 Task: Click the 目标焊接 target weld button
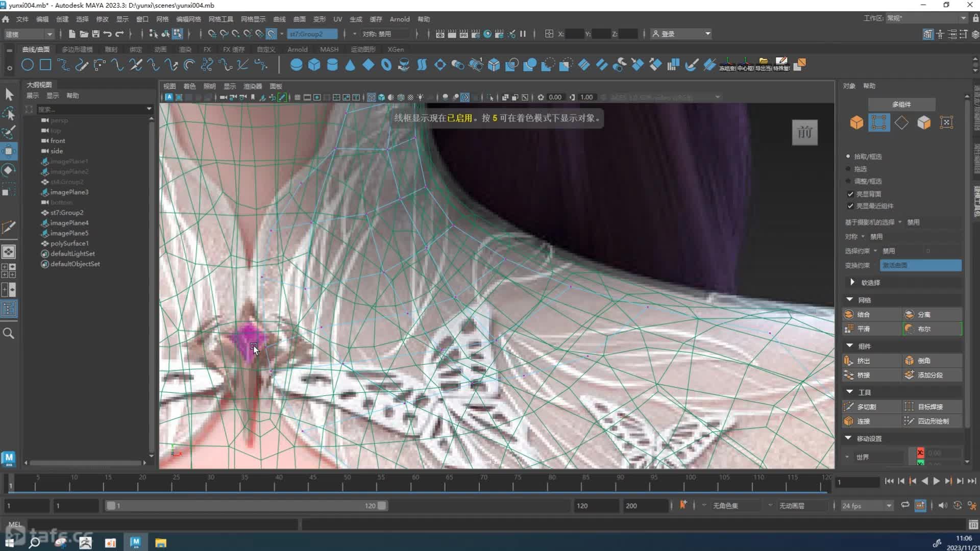932,407
